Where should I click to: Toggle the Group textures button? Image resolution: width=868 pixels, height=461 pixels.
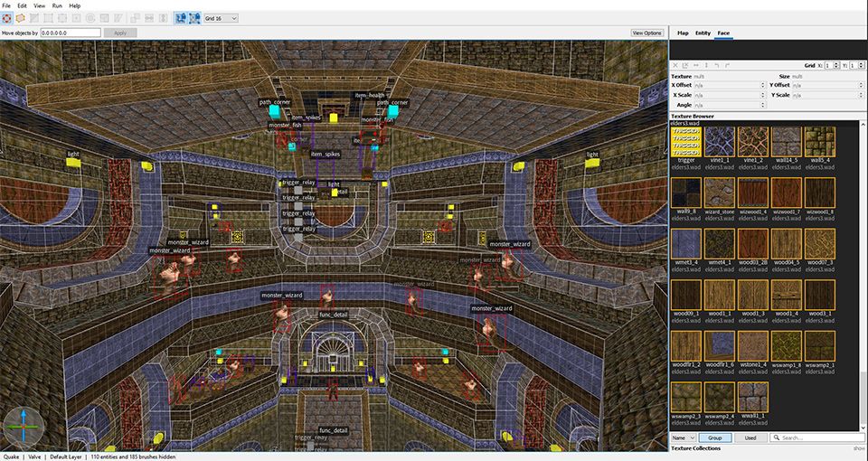point(714,437)
